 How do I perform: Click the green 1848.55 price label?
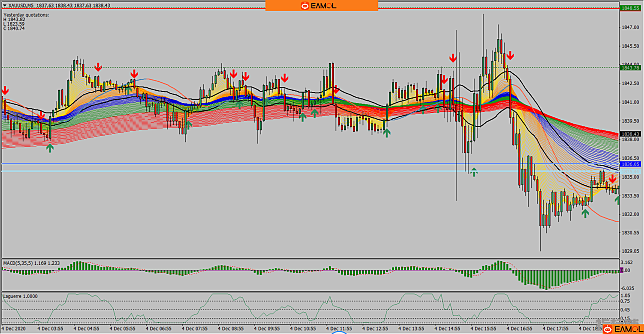630,8
